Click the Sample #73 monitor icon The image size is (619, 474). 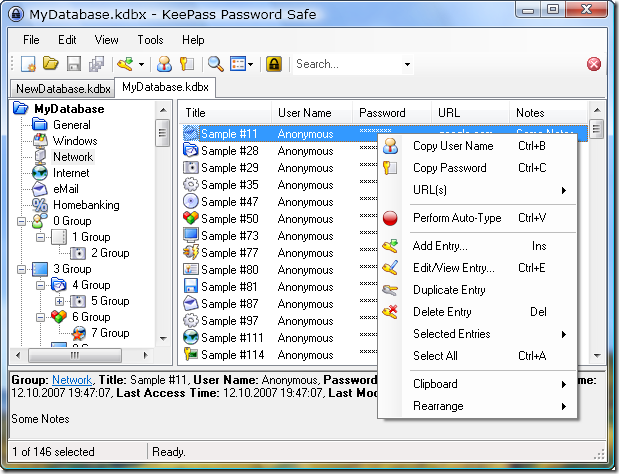(191, 236)
